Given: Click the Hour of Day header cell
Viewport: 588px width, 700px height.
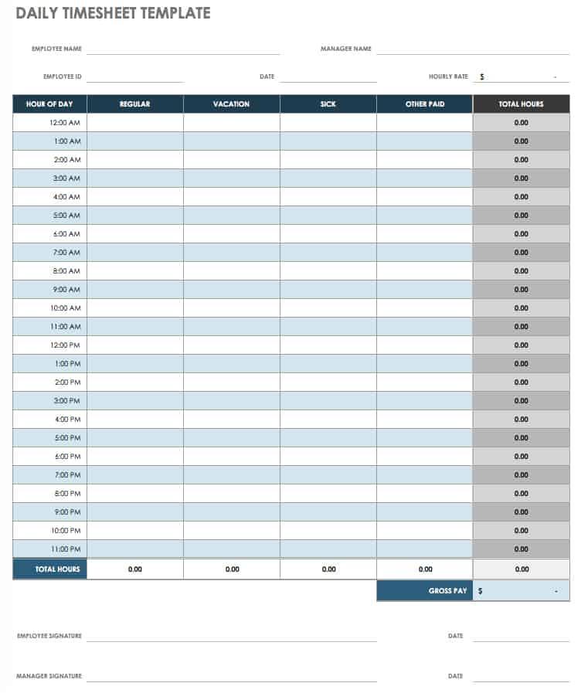Looking at the screenshot, I should (50, 104).
